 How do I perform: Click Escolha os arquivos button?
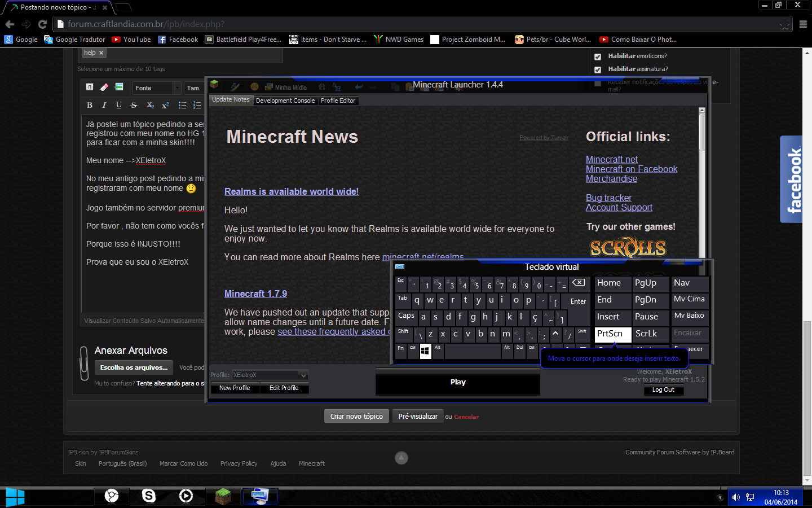click(x=134, y=367)
